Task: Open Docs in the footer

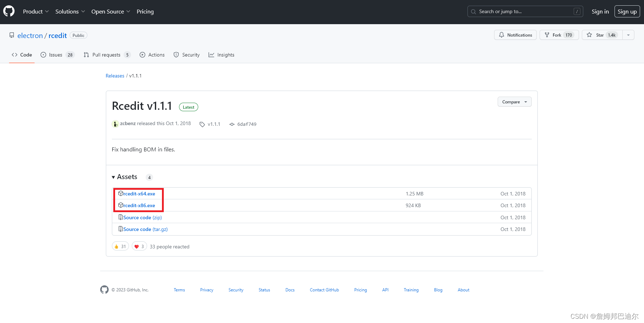Action: 290,290
